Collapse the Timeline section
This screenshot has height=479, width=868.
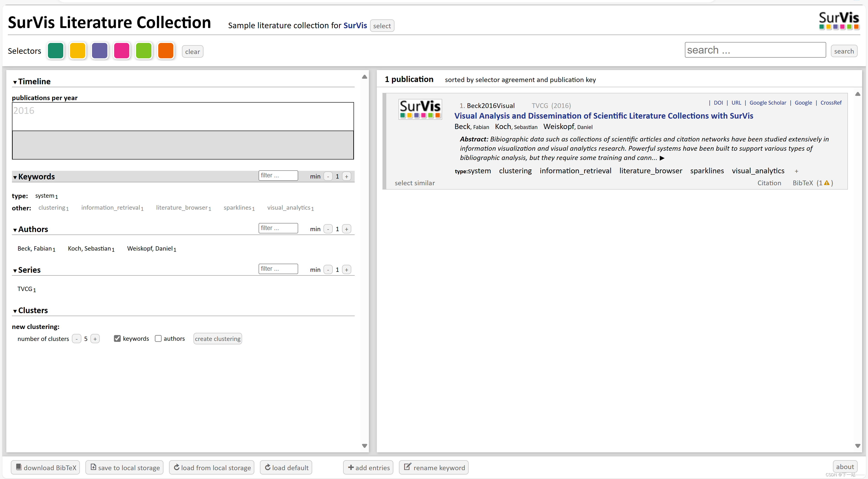coord(15,82)
